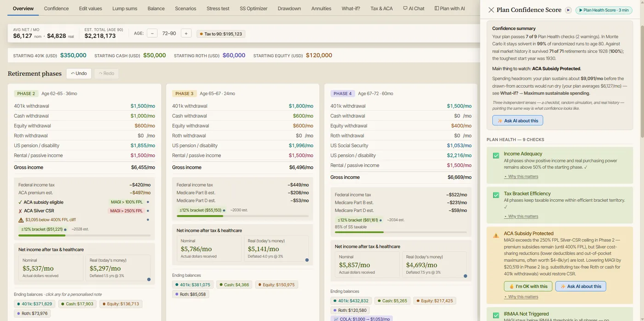Screen dimensions: 644x321
Task: Click the Starting Equity value $120,000
Action: pos(319,55)
